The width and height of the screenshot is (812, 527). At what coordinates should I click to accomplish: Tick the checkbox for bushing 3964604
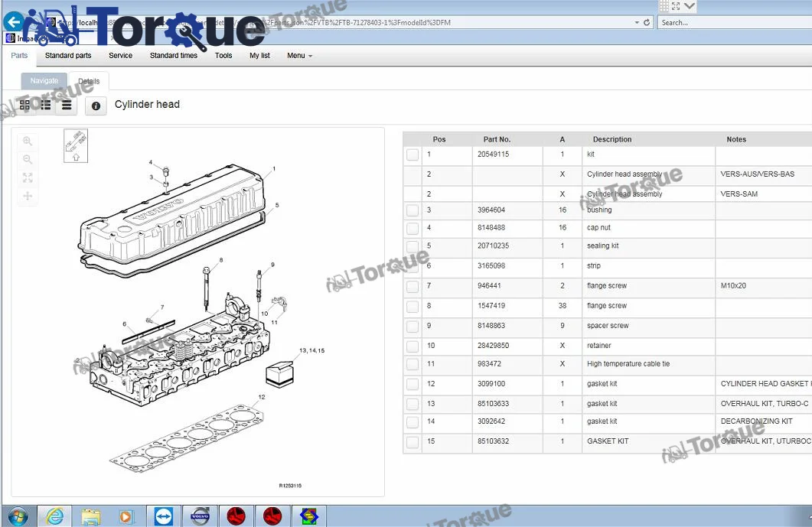coord(413,210)
